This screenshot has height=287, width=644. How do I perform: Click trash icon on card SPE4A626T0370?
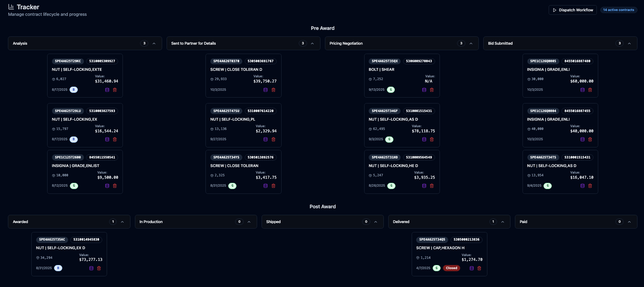click(x=273, y=90)
